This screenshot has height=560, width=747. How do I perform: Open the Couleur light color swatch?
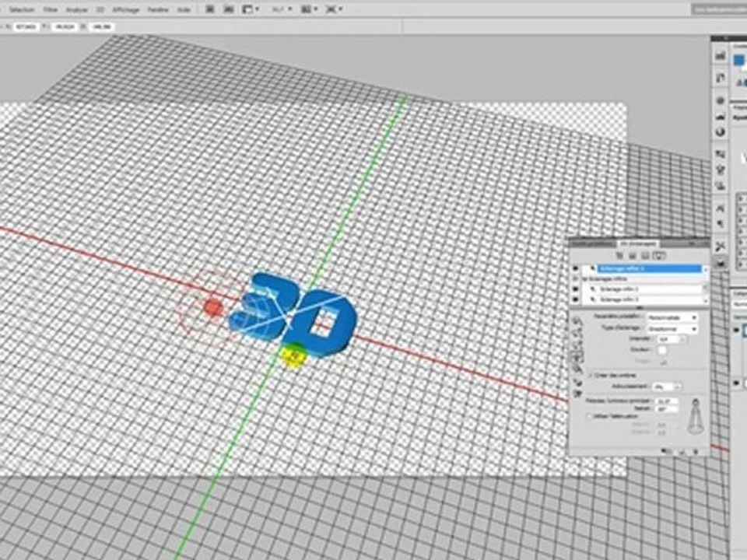[662, 351]
